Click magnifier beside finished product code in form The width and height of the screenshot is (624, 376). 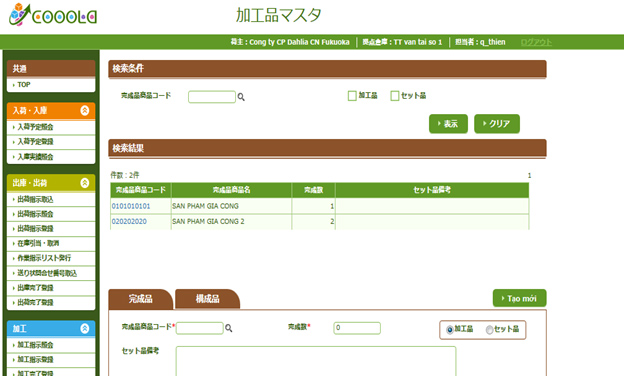(x=228, y=328)
